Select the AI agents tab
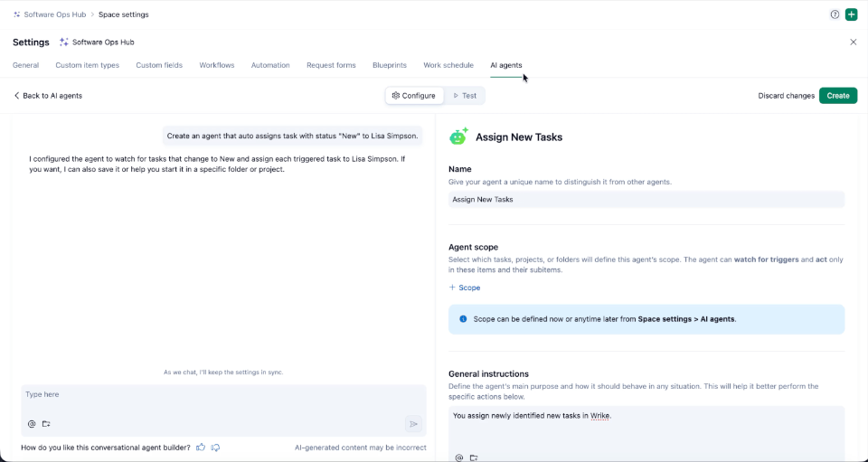The height and width of the screenshot is (462, 868). (x=506, y=65)
